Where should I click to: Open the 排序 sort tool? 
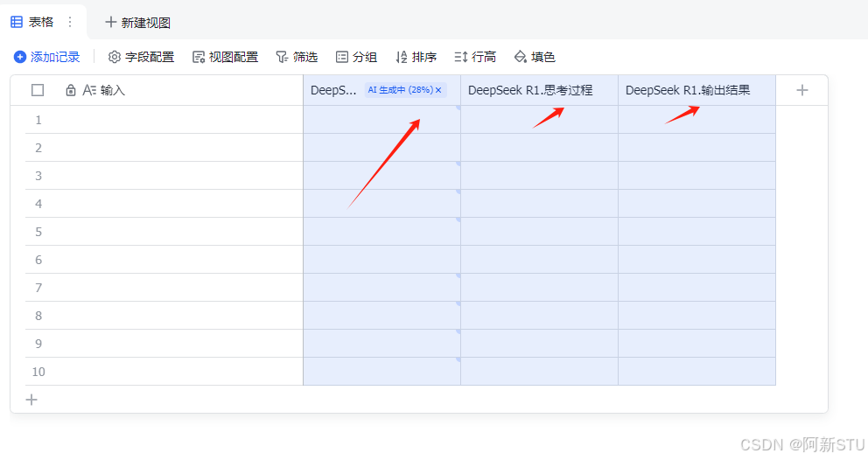click(x=416, y=57)
